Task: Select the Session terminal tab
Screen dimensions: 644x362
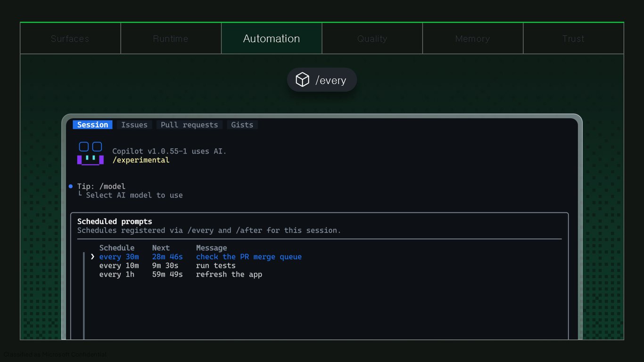Action: (x=92, y=125)
